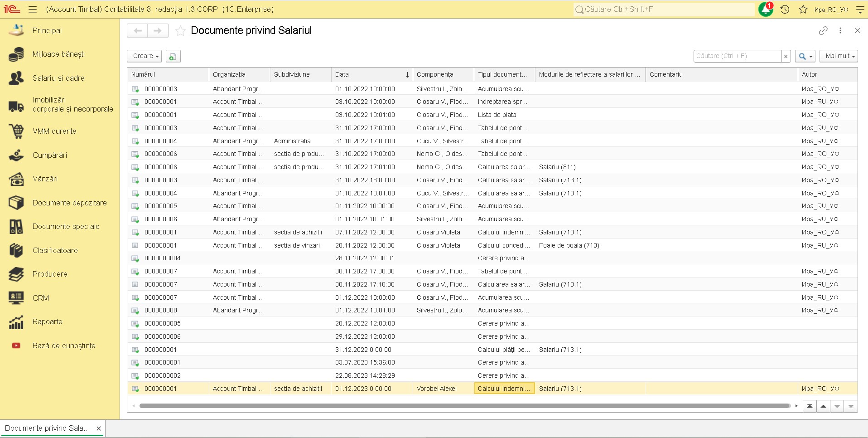Open the three-dot more options menu

840,30
